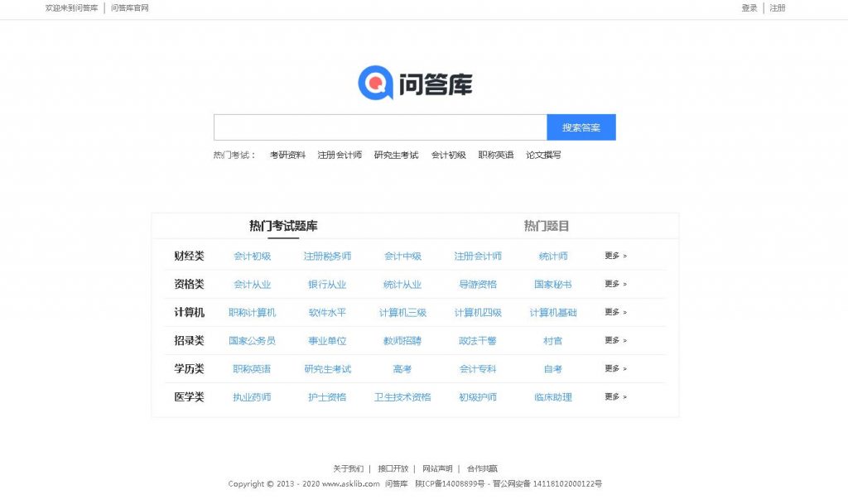Image resolution: width=848 pixels, height=504 pixels.
Task: Open 初级护师 link
Action: 478,396
